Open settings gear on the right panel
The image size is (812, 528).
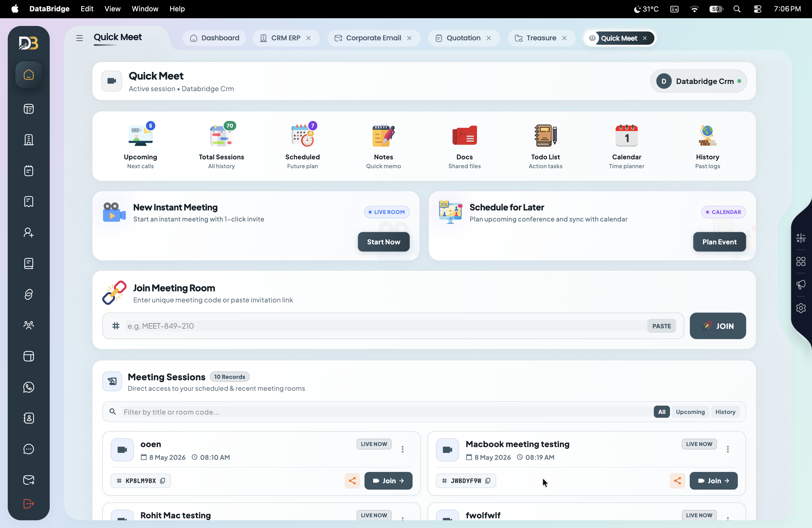coord(801,308)
